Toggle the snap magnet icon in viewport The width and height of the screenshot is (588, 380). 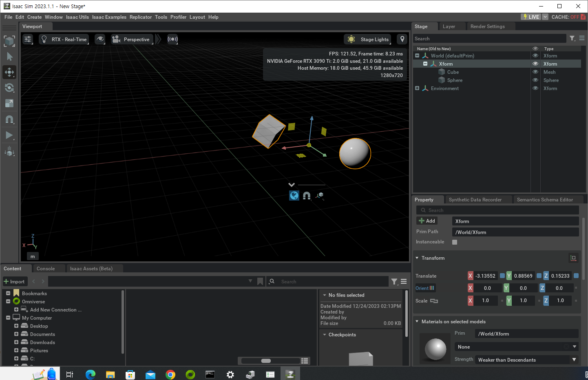pyautogui.click(x=307, y=196)
